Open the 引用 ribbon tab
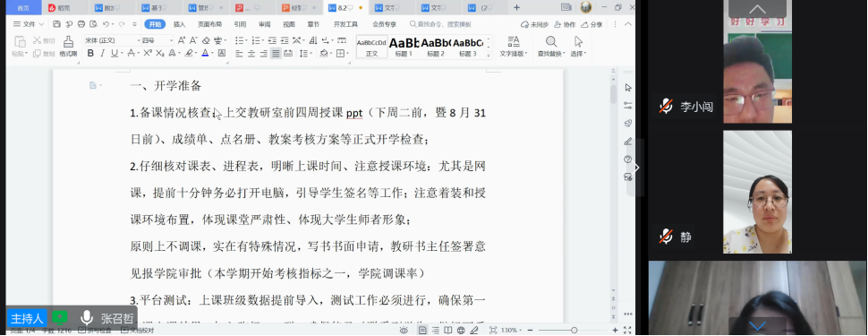Viewport: 868px width, 336px height. tap(240, 24)
